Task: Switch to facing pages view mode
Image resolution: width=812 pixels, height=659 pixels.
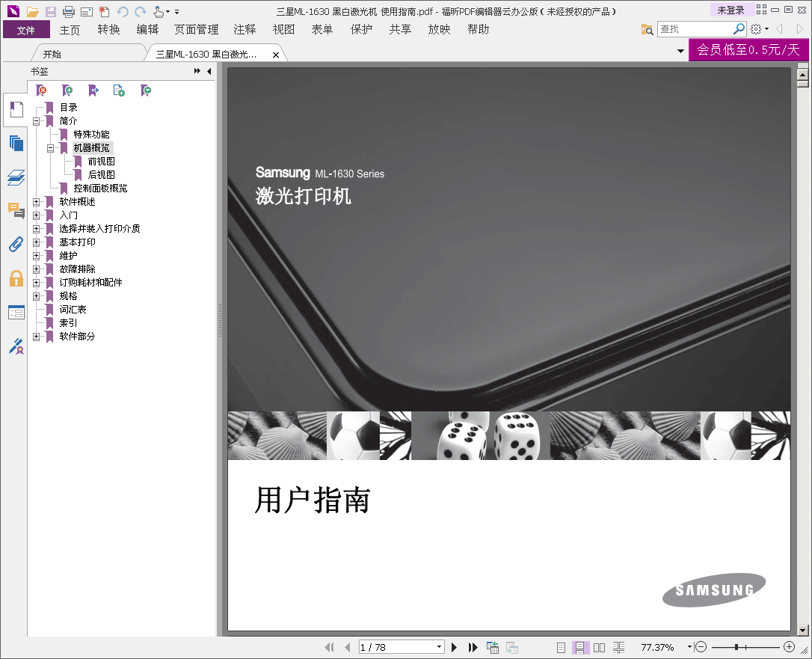Action: (599, 647)
